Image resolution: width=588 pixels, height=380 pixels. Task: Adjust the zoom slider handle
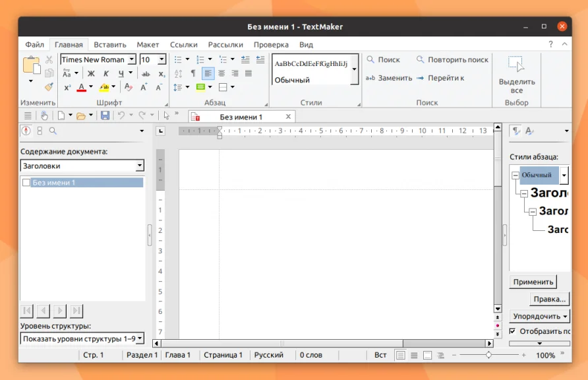click(488, 355)
